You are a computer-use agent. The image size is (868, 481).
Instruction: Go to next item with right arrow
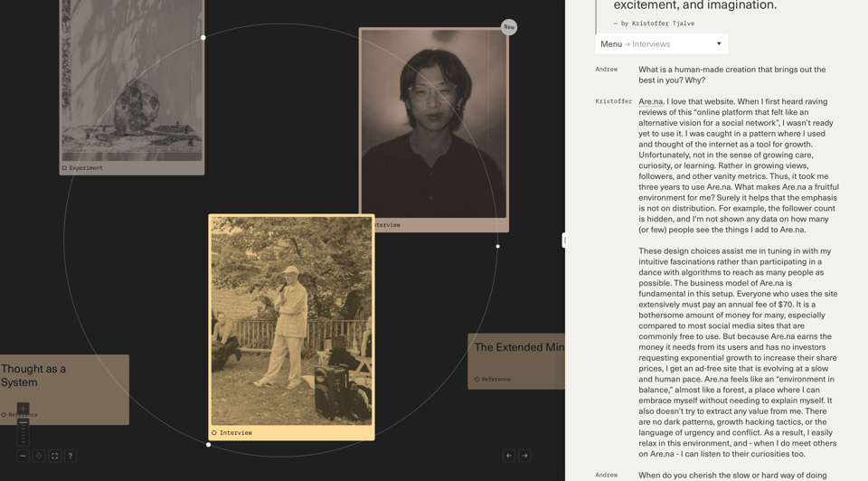click(x=524, y=456)
